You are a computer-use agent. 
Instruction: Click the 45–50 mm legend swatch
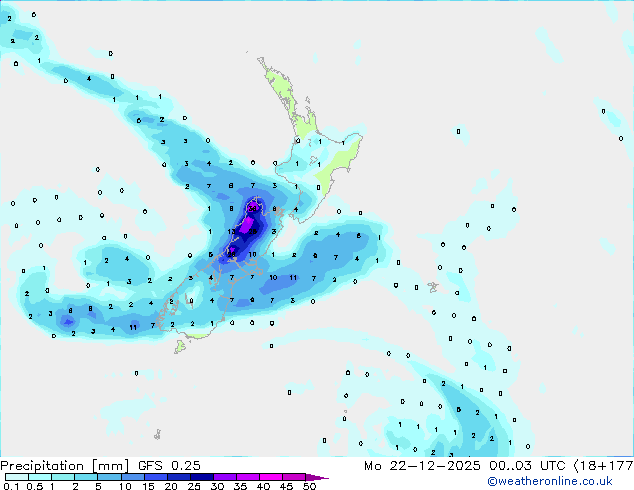(294, 477)
